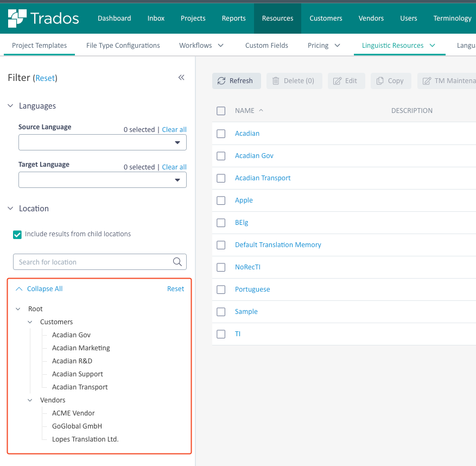This screenshot has width=476, height=466.
Task: Collapse the filter panel with double-chevron icon
Action: [x=181, y=78]
